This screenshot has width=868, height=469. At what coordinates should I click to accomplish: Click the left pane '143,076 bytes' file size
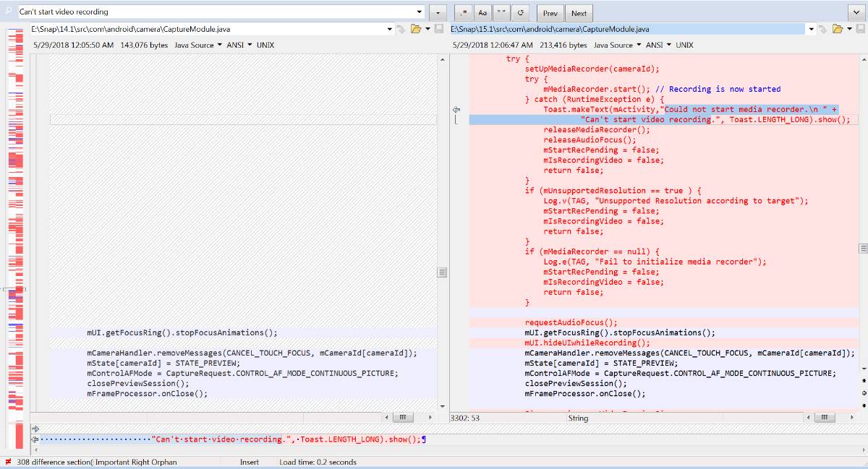click(x=144, y=45)
